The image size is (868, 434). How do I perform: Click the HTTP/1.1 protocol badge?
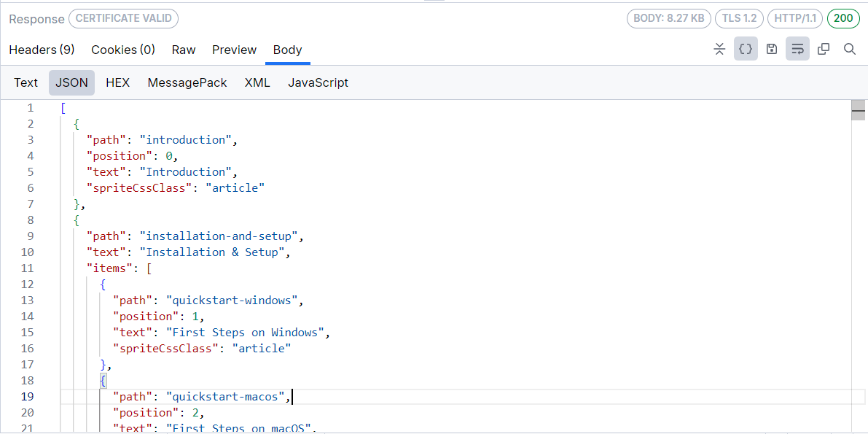[794, 18]
